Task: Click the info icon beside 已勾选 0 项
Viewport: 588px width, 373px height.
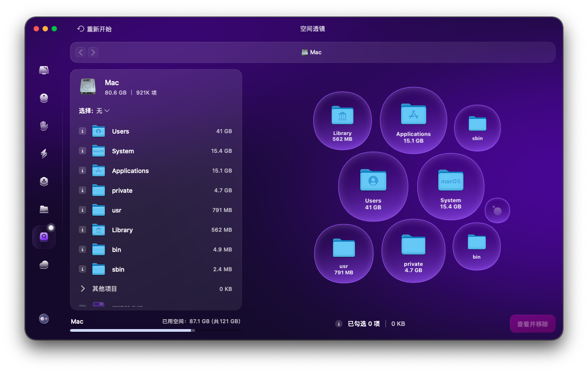Action: pos(339,324)
